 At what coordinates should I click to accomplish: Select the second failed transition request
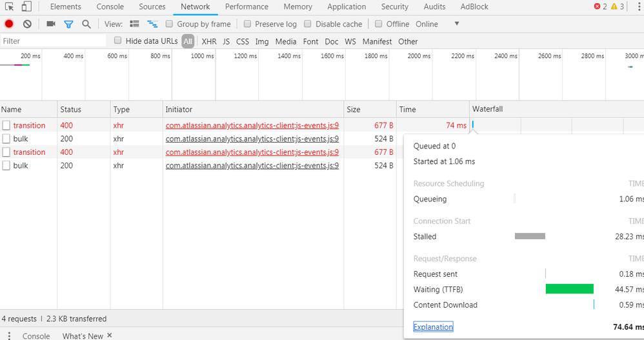coord(29,152)
